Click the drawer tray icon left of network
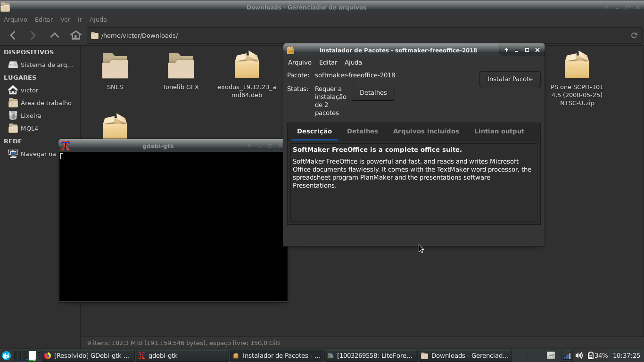 [551, 355]
